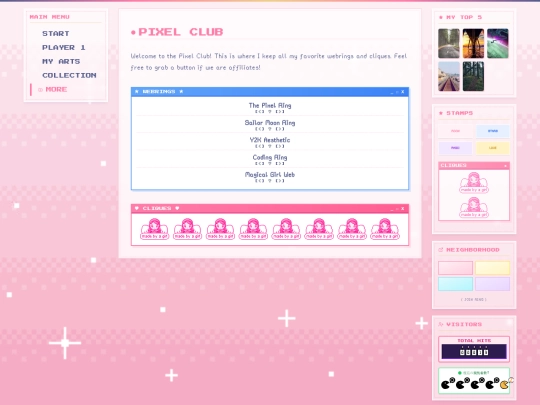Screen dimensions: 540x405
Task: Click the MY TOP 5 panel heading
Action: (464, 17)
